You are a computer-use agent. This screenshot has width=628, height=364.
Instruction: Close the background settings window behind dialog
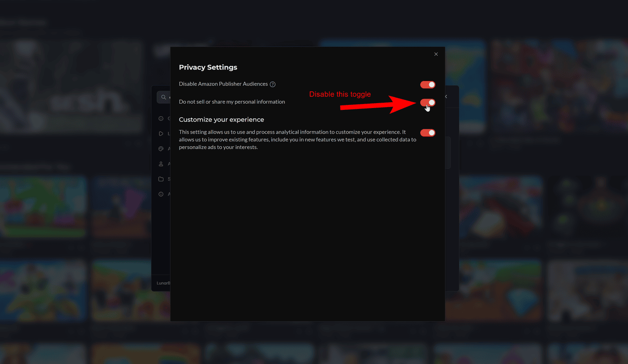(446, 97)
